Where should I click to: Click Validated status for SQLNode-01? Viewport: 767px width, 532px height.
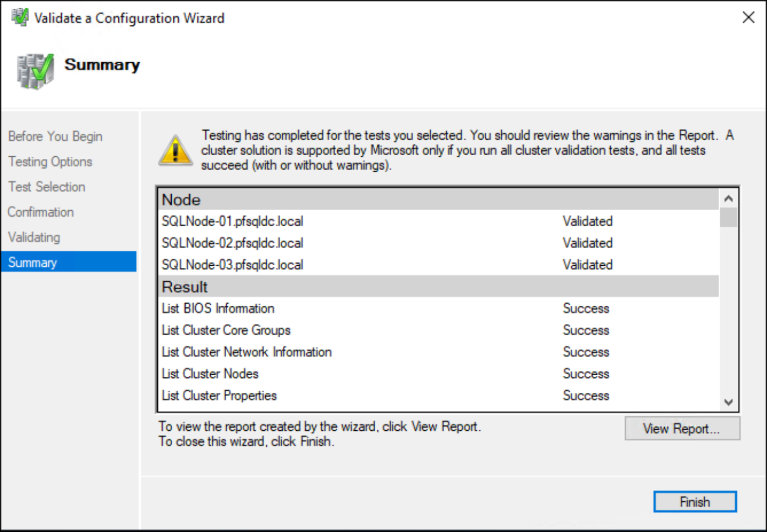click(588, 221)
